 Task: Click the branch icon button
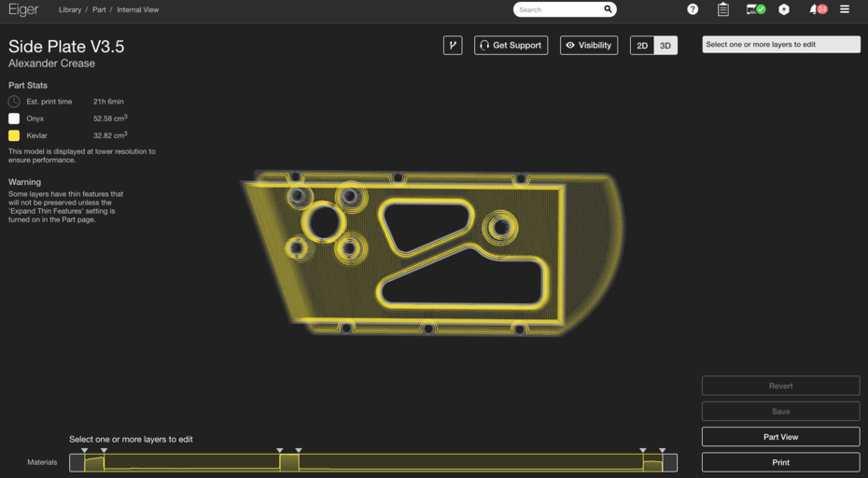453,45
